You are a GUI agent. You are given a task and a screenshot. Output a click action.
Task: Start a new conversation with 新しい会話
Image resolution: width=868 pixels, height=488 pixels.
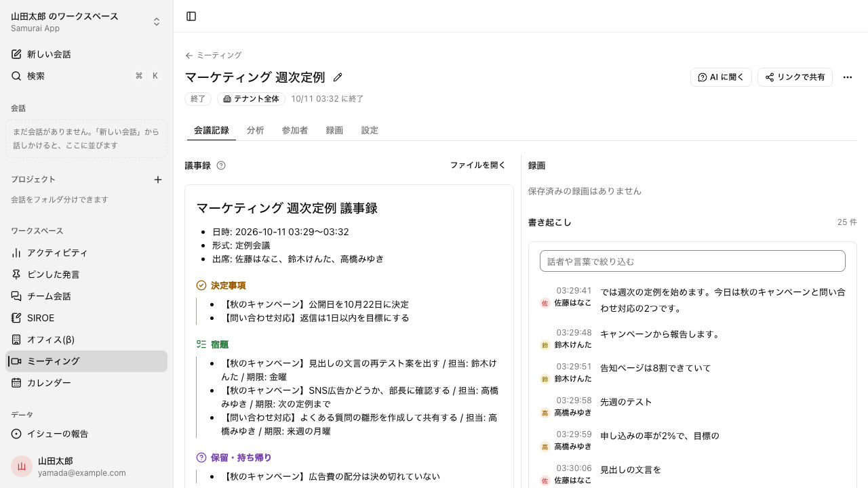(x=86, y=54)
